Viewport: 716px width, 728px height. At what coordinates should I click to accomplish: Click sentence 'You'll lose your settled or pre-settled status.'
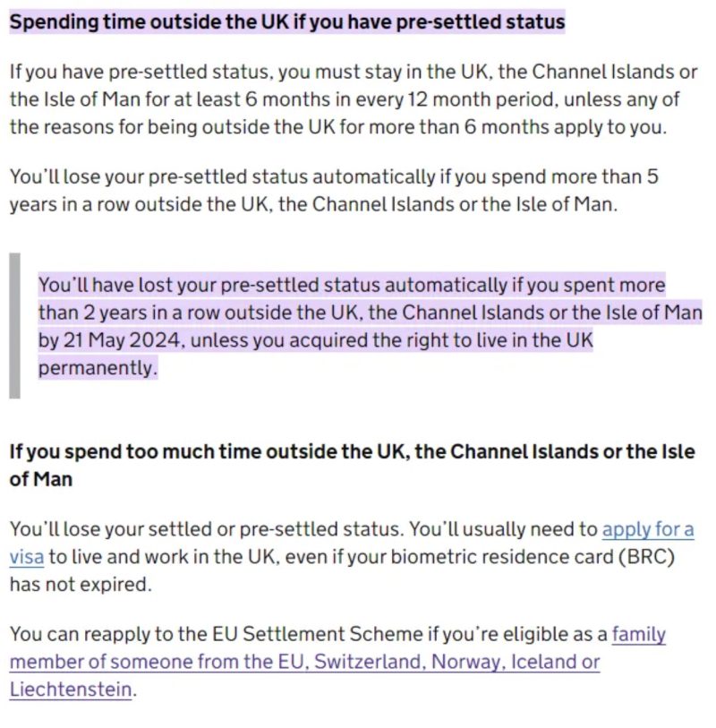click(207, 529)
